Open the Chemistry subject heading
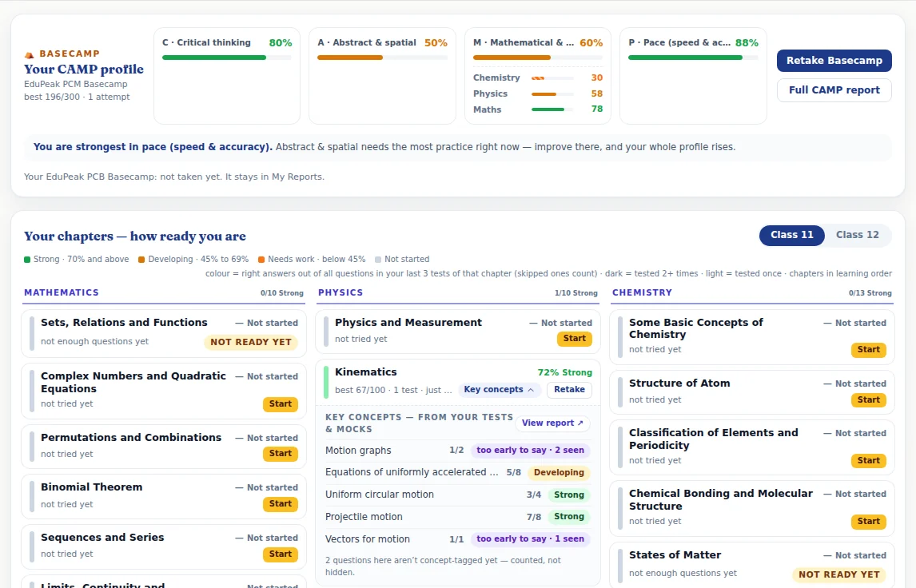Viewport: 916px width, 588px height. (x=642, y=292)
